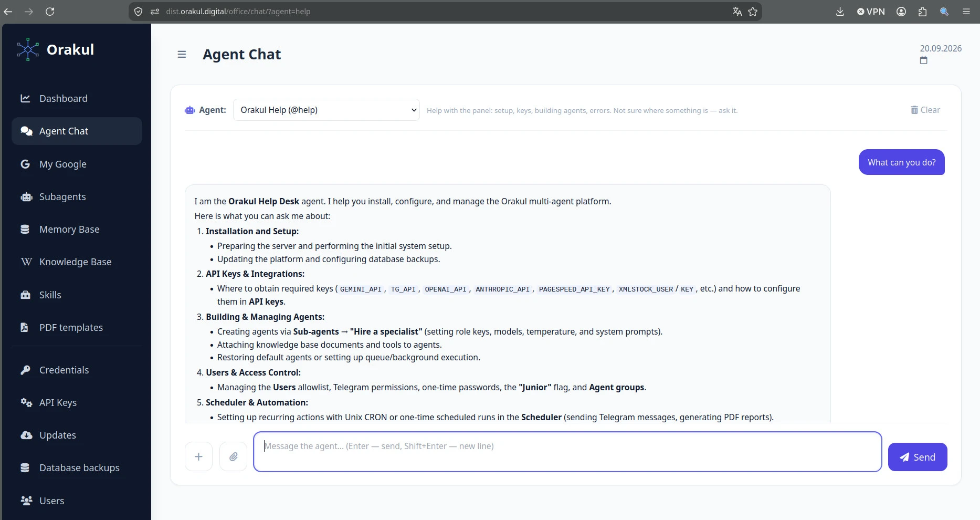Click the VPN indicator

coord(871,12)
